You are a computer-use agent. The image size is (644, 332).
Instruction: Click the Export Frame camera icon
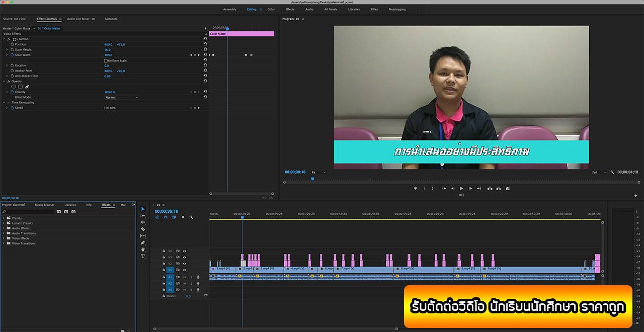pos(508,189)
